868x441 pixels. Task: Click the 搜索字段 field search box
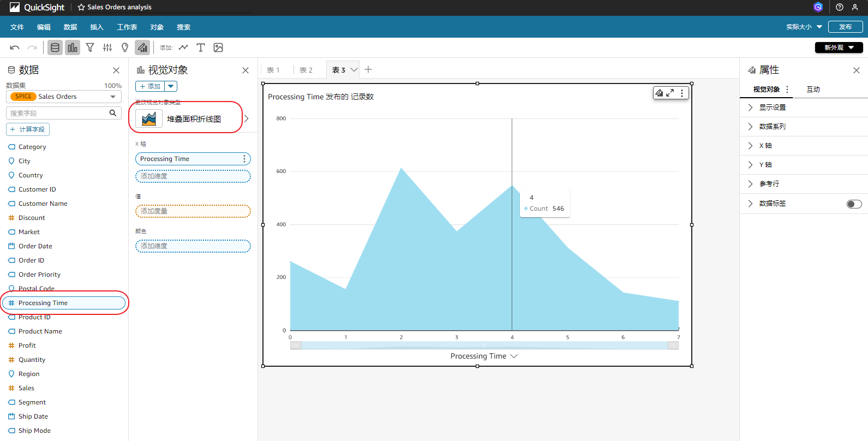click(59, 113)
